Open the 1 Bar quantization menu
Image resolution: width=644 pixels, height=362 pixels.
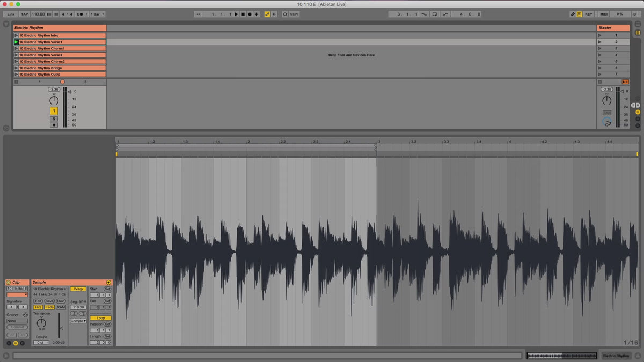click(x=97, y=14)
